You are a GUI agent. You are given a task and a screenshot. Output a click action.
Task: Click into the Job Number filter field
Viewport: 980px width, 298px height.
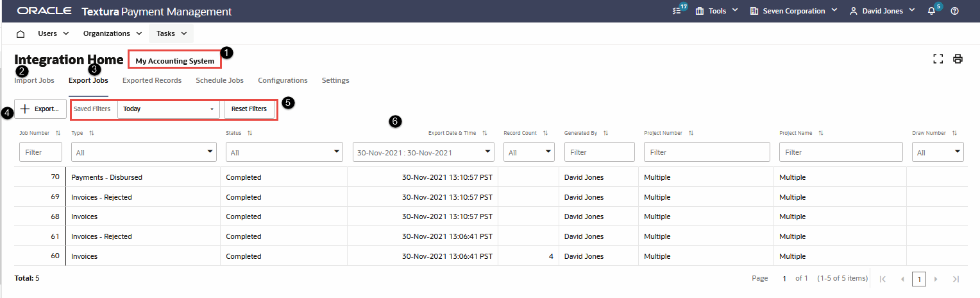pos(41,152)
